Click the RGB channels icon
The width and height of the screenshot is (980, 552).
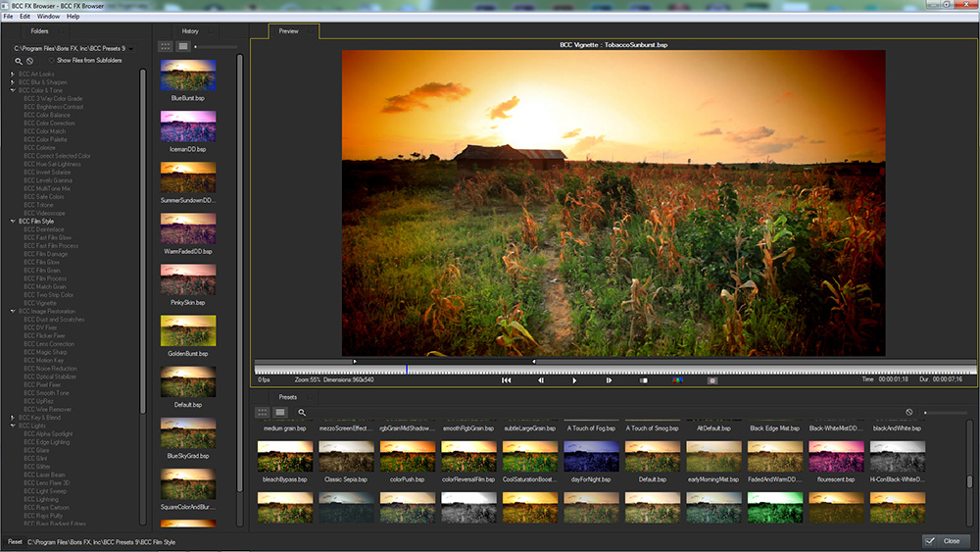(x=677, y=380)
